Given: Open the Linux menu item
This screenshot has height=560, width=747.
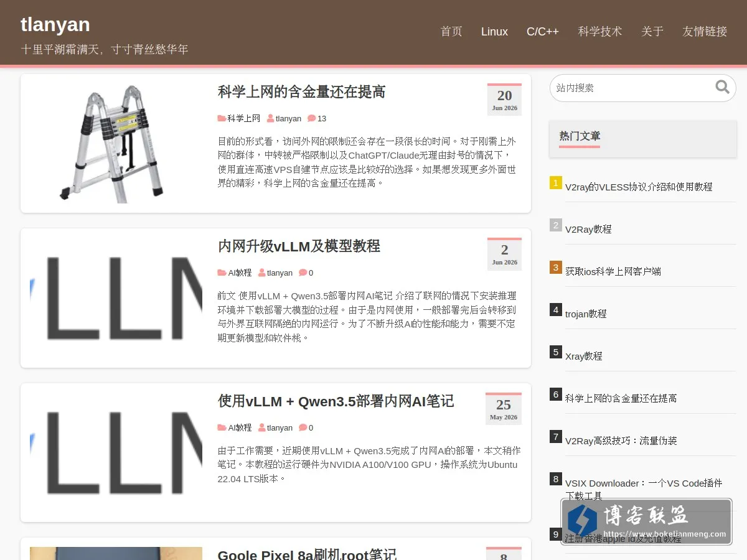Looking at the screenshot, I should click(x=494, y=32).
